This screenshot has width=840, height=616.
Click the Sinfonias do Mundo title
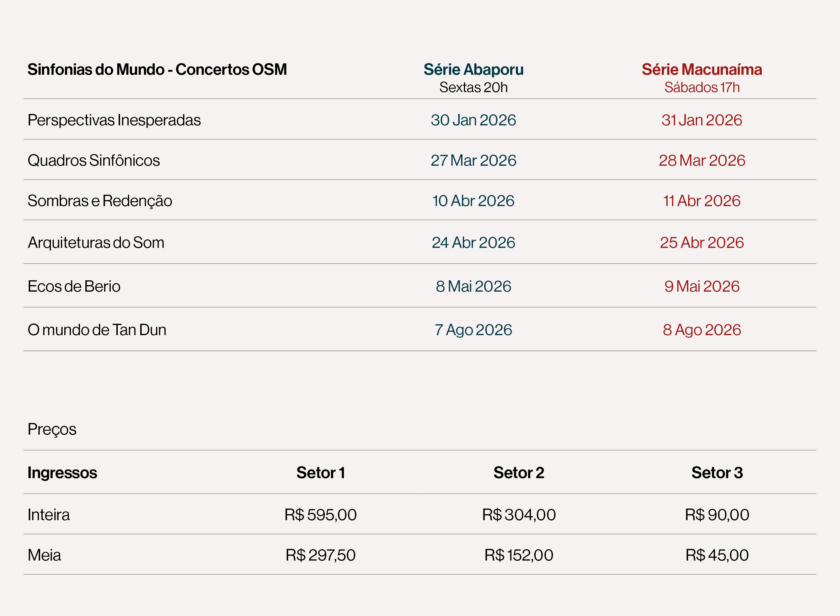coord(157,70)
